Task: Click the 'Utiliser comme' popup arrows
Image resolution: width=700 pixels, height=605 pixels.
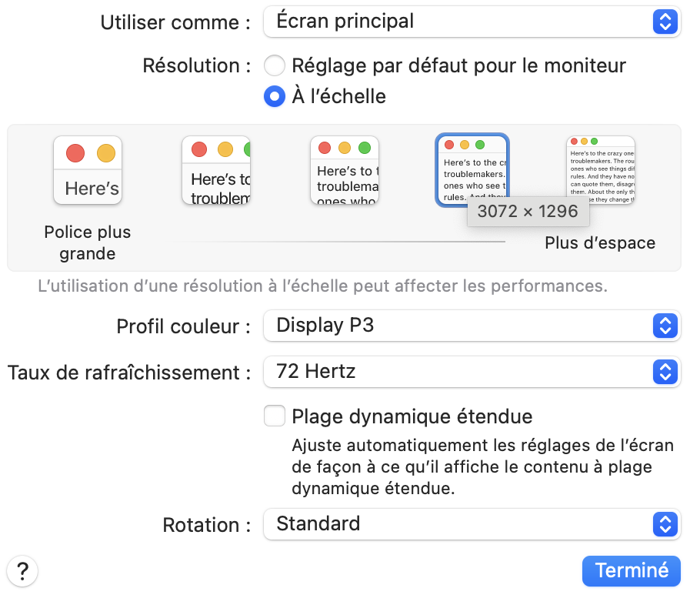Action: [663, 22]
